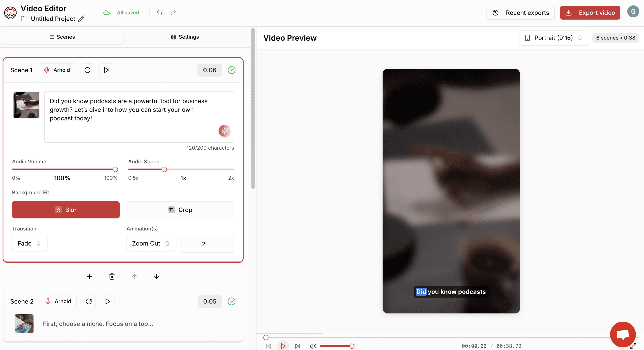Viewport: 644px width, 350px height.
Task: Switch to the Scenes tab
Action: 61,37
